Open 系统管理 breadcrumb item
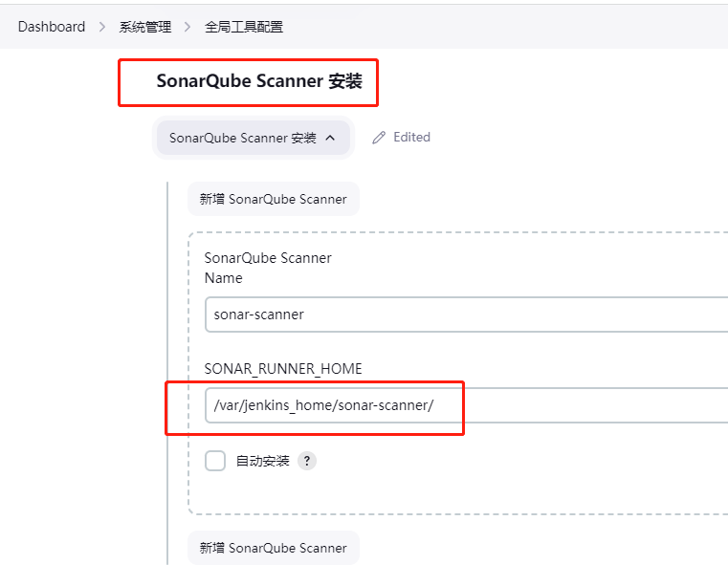 tap(145, 27)
